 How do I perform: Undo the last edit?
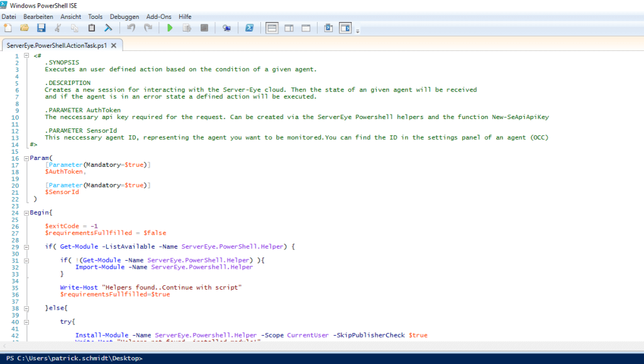click(131, 28)
